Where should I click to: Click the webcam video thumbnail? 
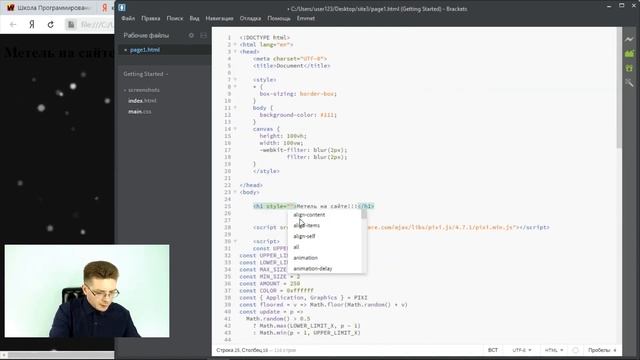pos(87,291)
